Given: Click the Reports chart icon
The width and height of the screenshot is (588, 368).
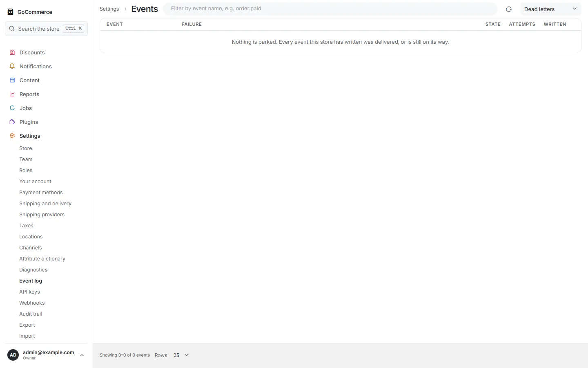Looking at the screenshot, I should click(12, 94).
